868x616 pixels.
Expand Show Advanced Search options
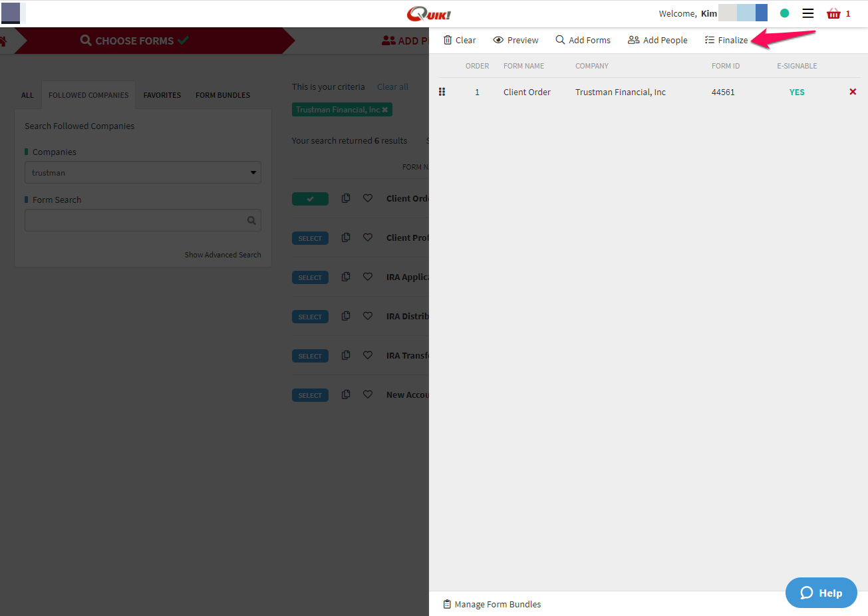(x=223, y=255)
